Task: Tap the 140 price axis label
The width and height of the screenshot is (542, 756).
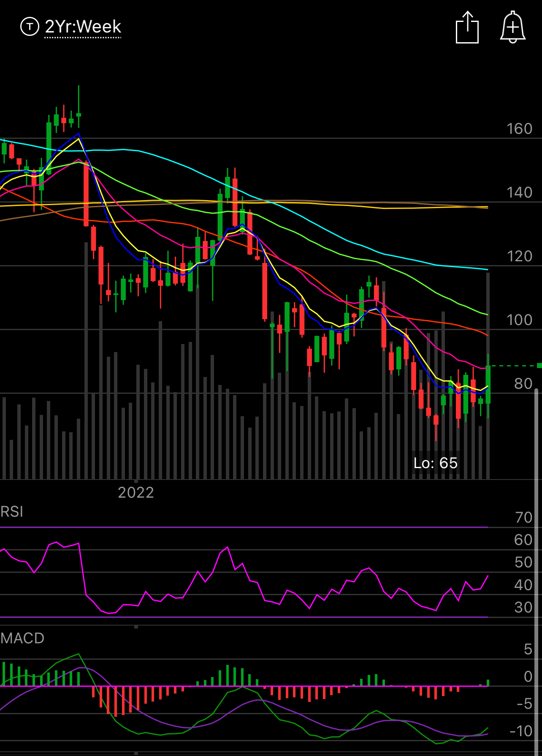Action: (520, 192)
